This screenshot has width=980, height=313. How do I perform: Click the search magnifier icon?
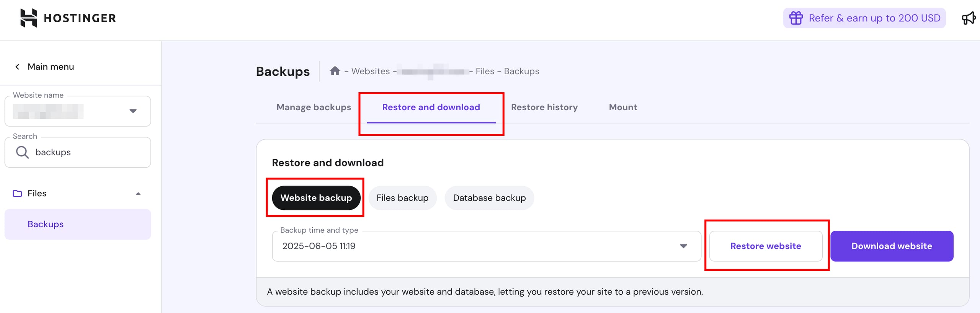22,152
